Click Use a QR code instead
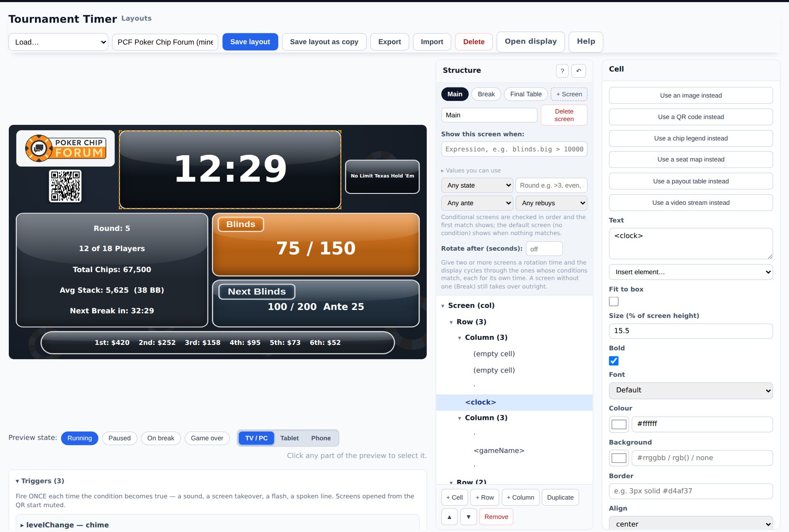The height and width of the screenshot is (532, 789). pyautogui.click(x=691, y=117)
